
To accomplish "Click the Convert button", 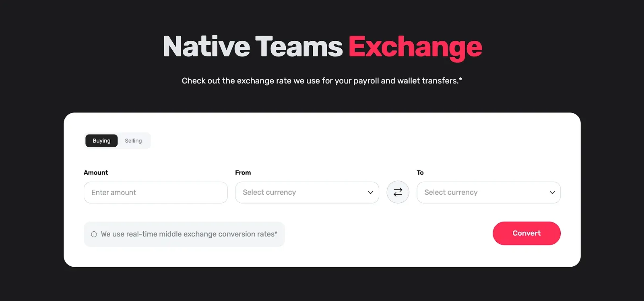I will click(x=526, y=233).
